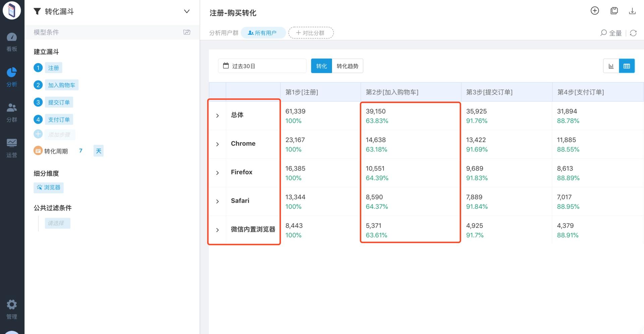Open the 过去30日 date range picker

[x=262, y=66]
